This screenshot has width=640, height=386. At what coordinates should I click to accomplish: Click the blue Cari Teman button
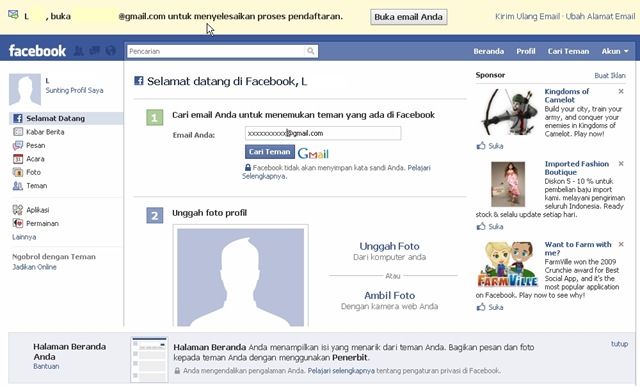[270, 152]
